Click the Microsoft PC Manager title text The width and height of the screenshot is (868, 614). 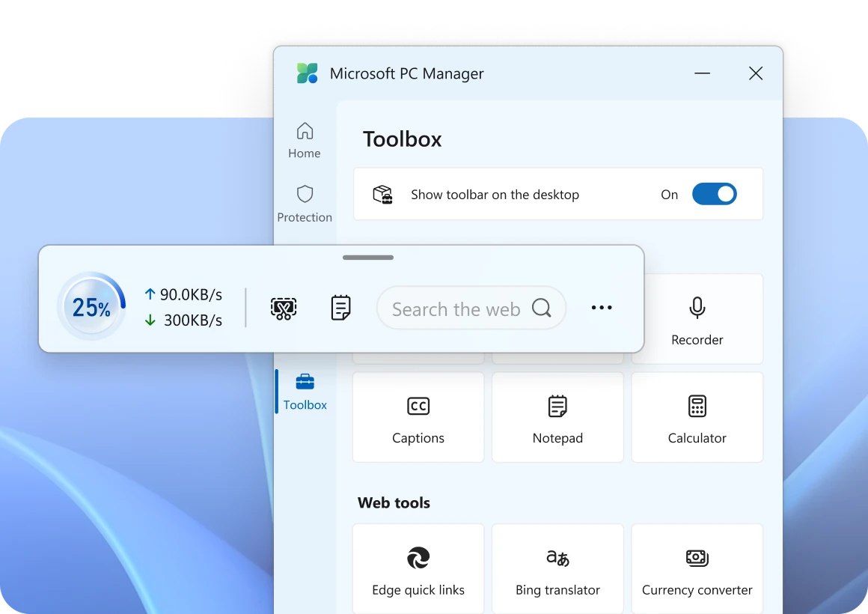pos(407,73)
